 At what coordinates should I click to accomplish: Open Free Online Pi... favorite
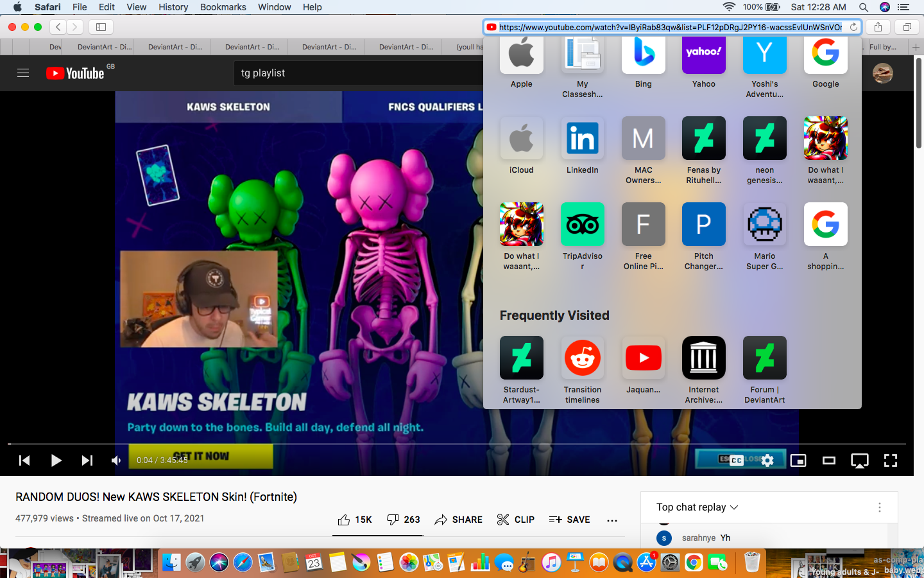click(x=643, y=224)
